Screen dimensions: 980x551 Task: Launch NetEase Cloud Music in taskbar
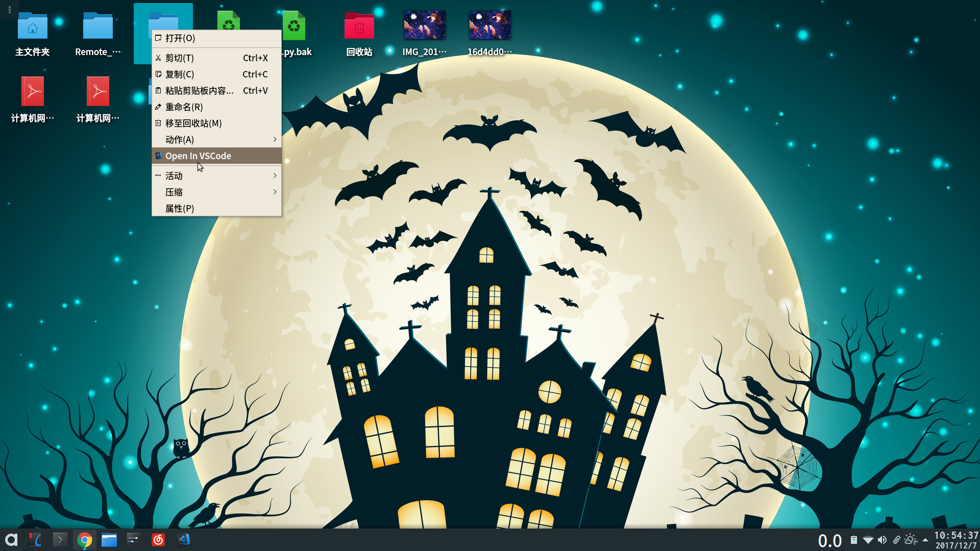pos(158,540)
